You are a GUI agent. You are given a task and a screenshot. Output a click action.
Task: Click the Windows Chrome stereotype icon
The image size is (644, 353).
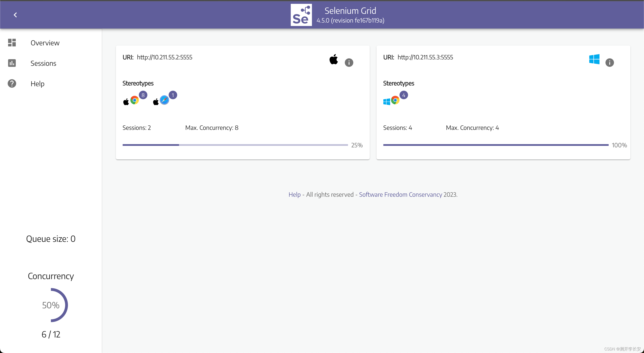click(395, 100)
